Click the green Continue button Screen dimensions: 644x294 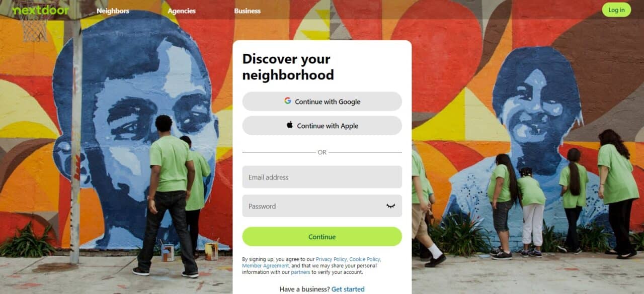[322, 237]
